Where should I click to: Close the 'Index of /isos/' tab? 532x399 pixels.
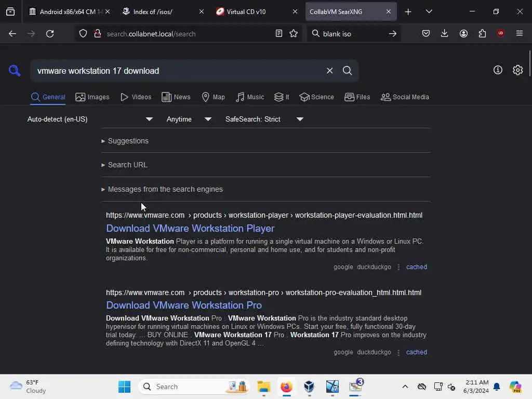pyautogui.click(x=202, y=11)
